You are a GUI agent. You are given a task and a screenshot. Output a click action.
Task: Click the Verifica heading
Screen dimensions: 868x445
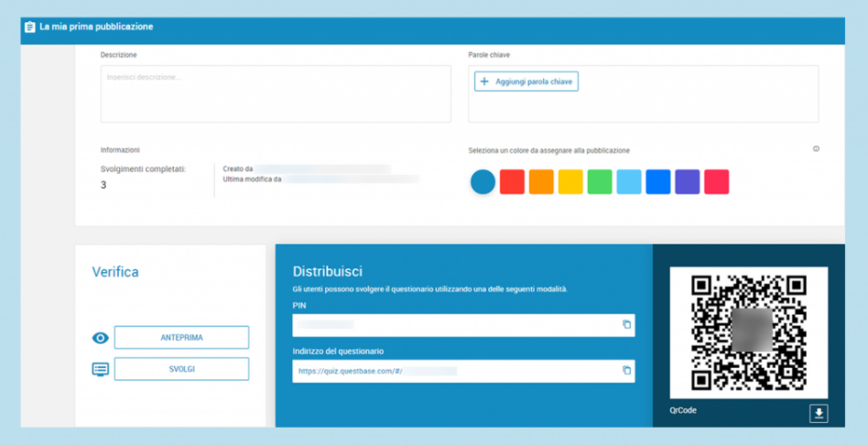pyautogui.click(x=115, y=272)
